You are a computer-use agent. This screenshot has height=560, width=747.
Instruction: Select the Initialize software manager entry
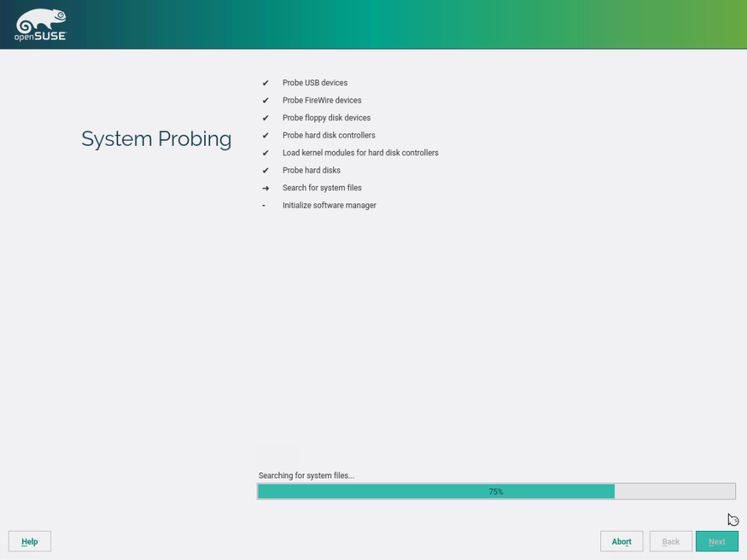pyautogui.click(x=329, y=205)
